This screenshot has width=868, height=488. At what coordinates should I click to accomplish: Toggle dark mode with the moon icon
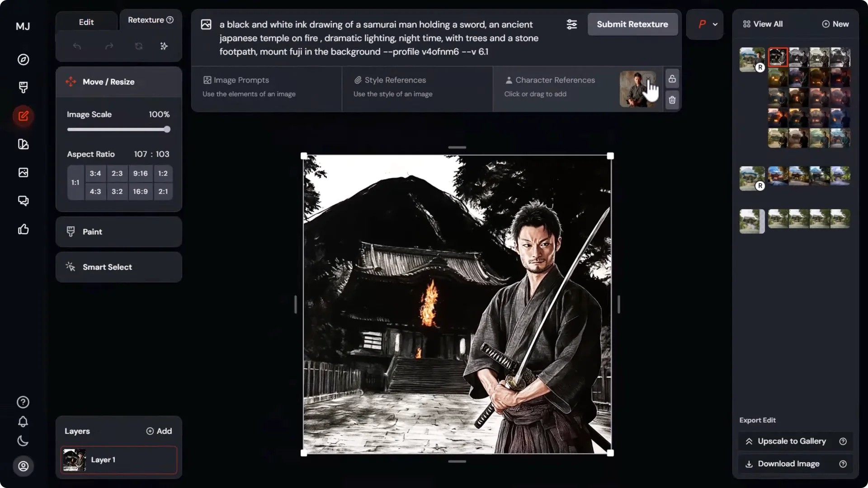pyautogui.click(x=23, y=441)
